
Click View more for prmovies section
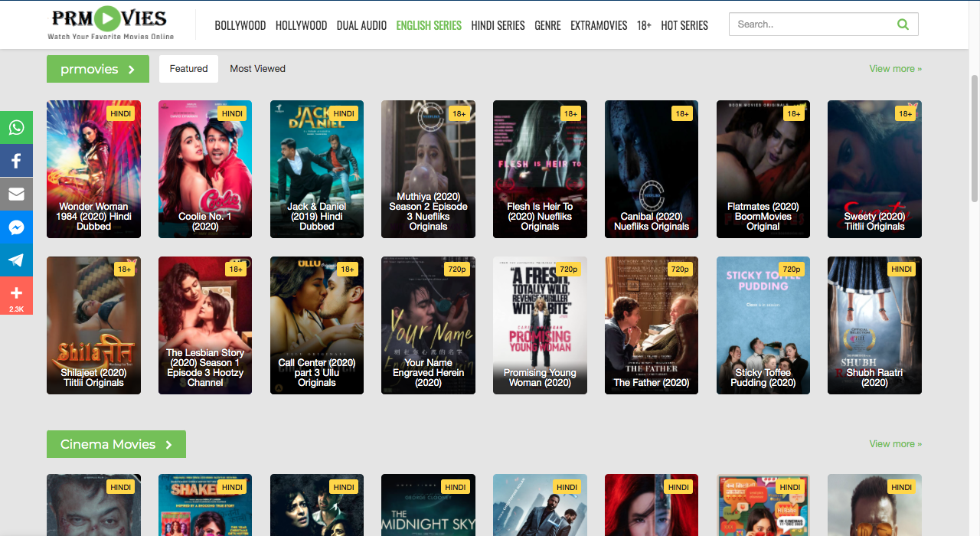tap(895, 69)
